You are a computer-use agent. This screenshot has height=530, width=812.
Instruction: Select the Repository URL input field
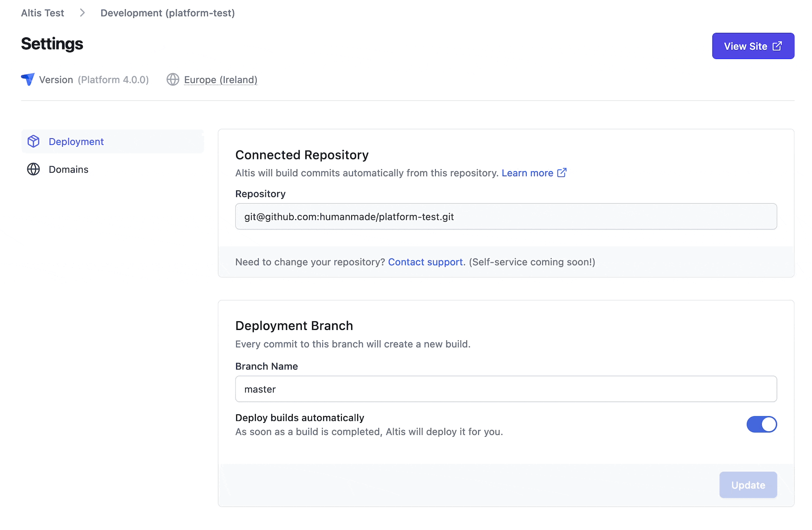[505, 216]
